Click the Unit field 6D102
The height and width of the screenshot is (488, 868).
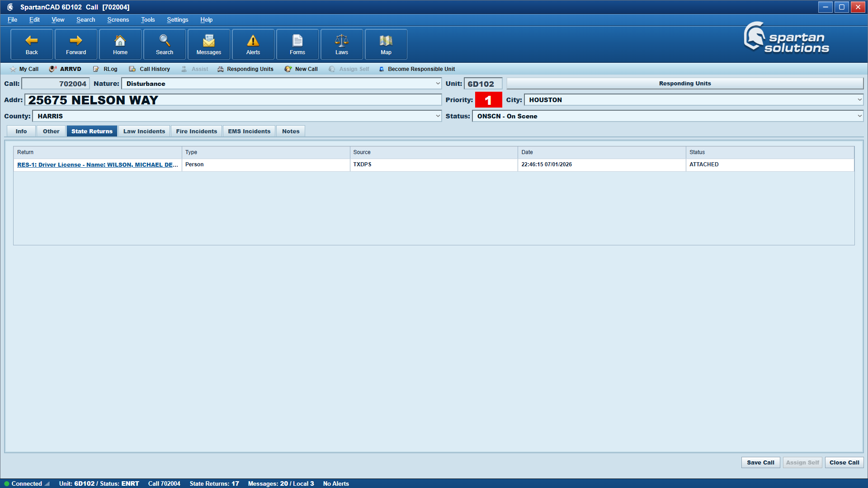pyautogui.click(x=483, y=84)
